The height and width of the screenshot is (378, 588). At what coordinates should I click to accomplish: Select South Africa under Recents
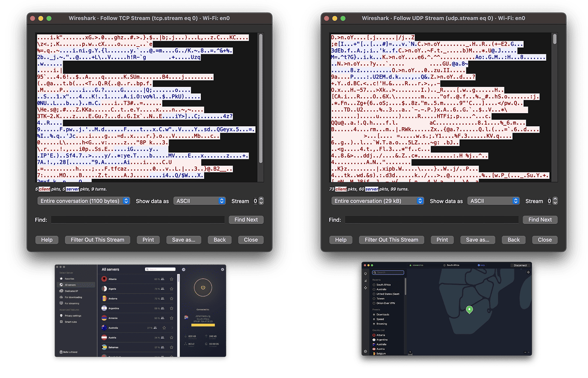382,285
